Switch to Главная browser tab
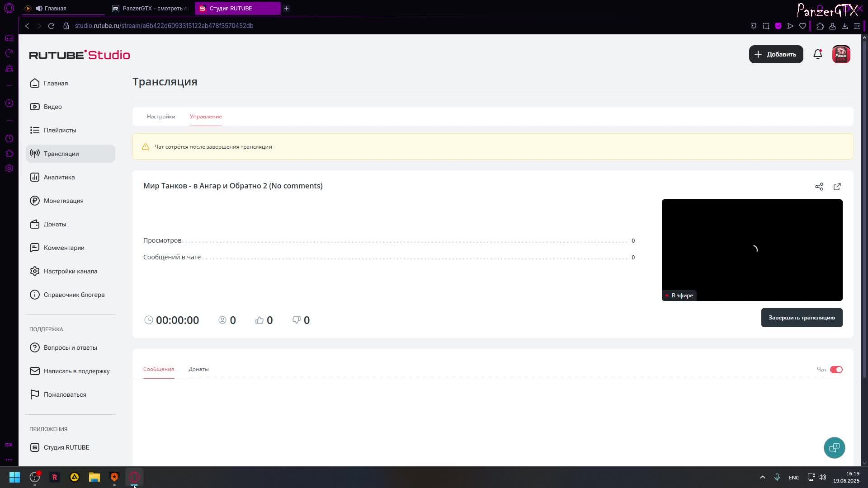This screenshot has width=868, height=488. tap(63, 8)
